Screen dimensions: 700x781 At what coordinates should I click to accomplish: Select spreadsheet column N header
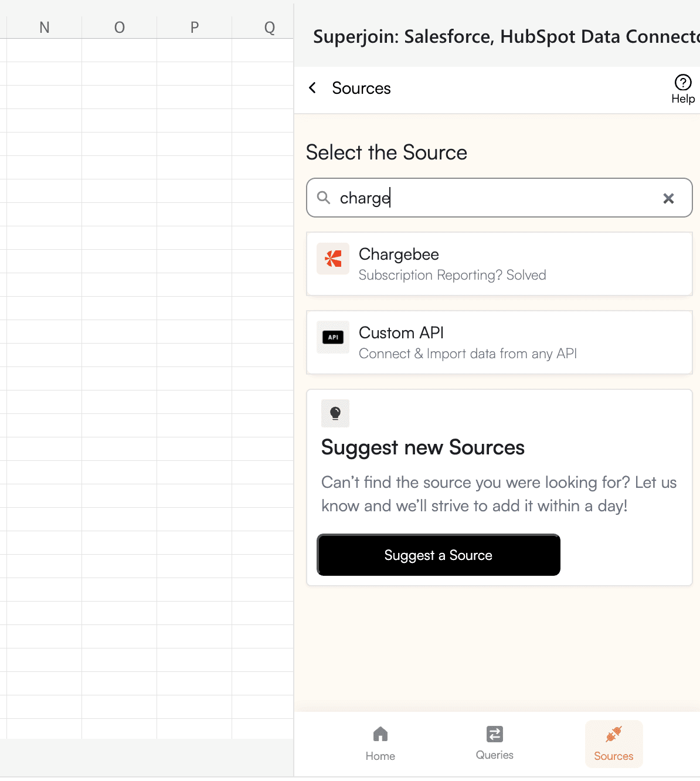tap(45, 28)
